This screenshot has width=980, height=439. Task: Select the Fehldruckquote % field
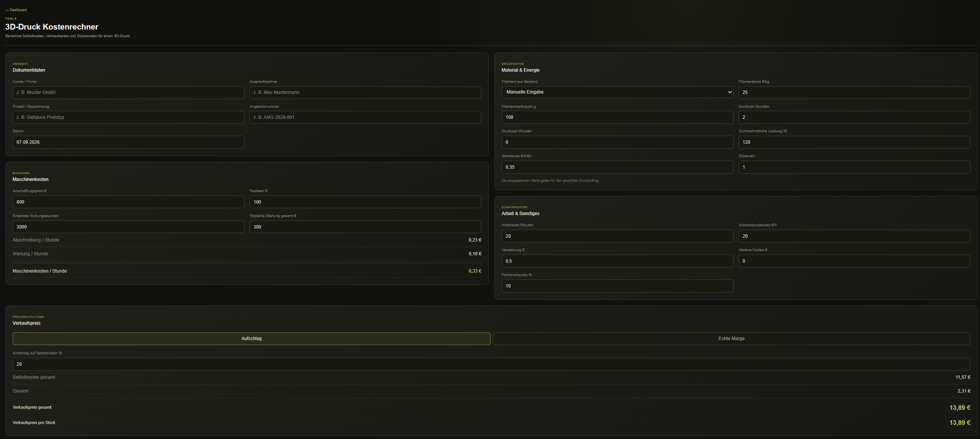617,286
